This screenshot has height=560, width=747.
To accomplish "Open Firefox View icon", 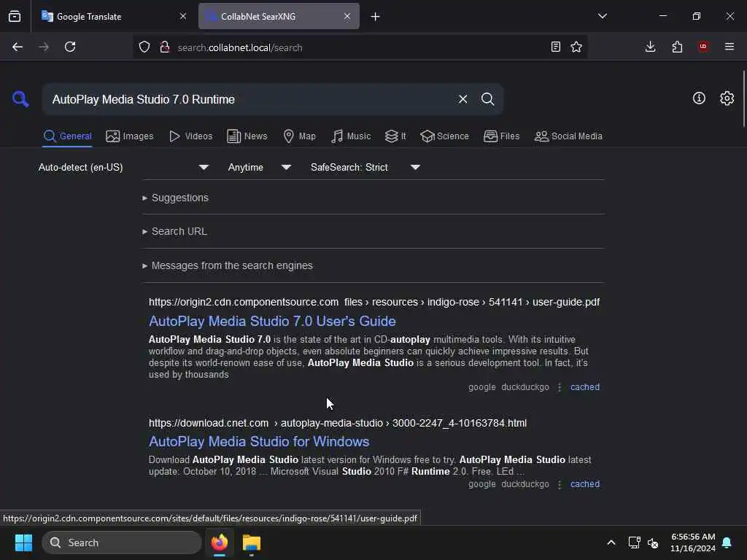I will (15, 16).
